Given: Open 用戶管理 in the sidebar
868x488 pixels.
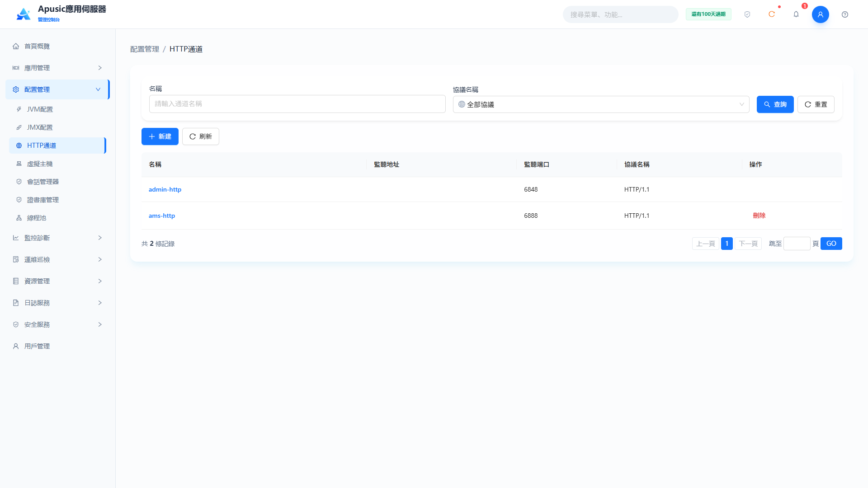Looking at the screenshot, I should tap(57, 346).
